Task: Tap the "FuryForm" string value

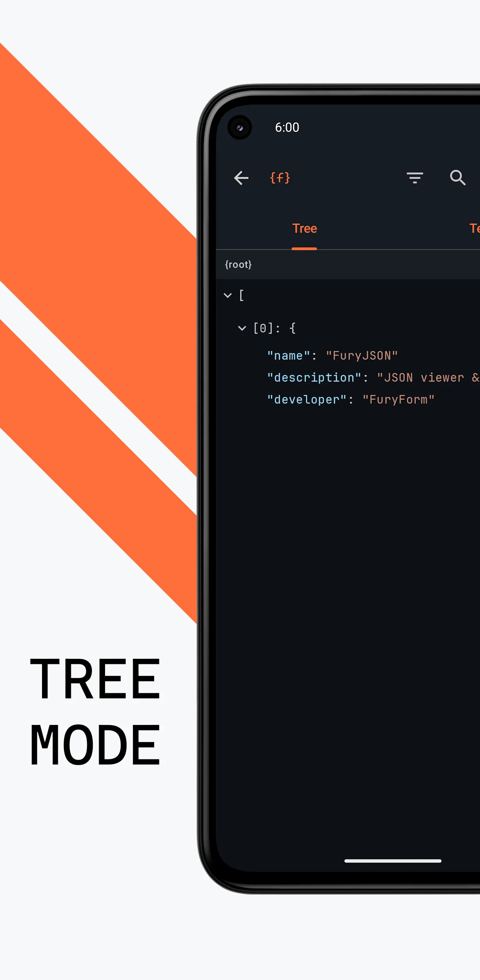Action: point(398,399)
